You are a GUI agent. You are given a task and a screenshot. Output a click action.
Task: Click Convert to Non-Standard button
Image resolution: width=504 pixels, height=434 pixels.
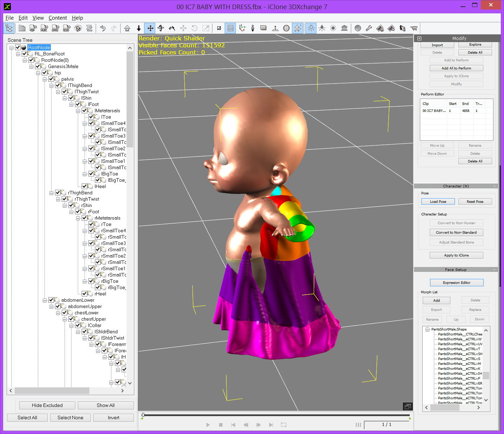pyautogui.click(x=456, y=232)
